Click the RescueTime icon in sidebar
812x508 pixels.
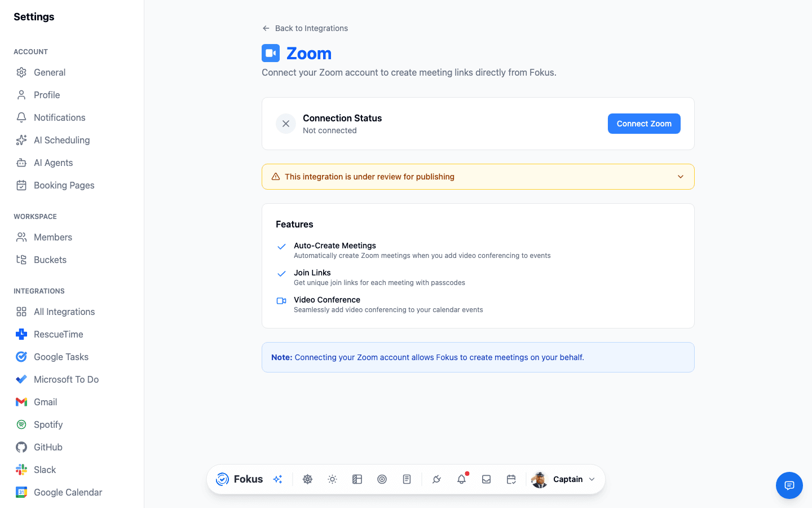(x=21, y=334)
